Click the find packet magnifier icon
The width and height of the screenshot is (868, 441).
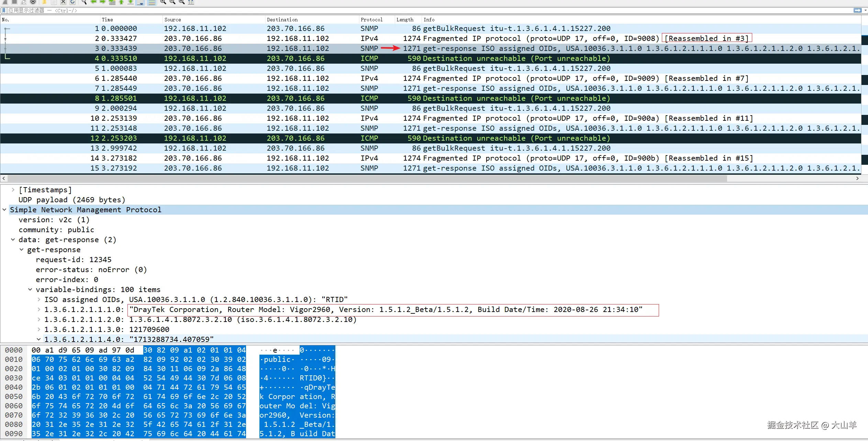coord(84,2)
